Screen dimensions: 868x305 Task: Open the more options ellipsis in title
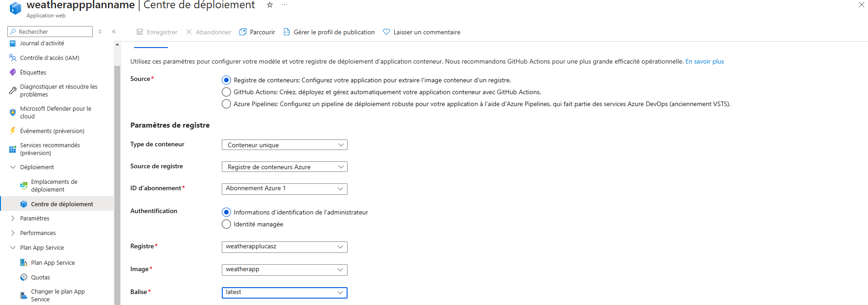click(284, 5)
